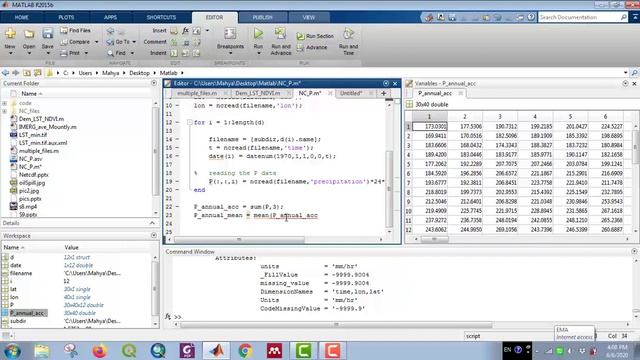Click the editor horizontal scrollbar

(x=239, y=240)
